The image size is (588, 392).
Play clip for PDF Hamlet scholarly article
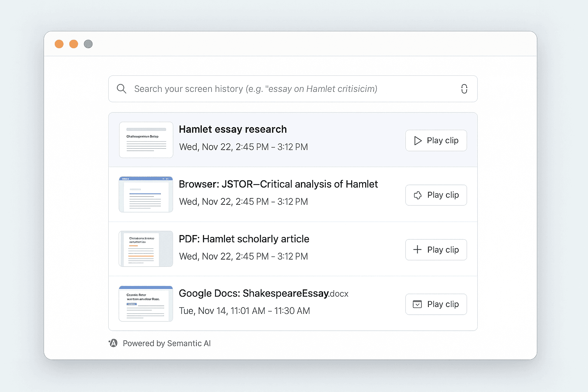pos(436,250)
